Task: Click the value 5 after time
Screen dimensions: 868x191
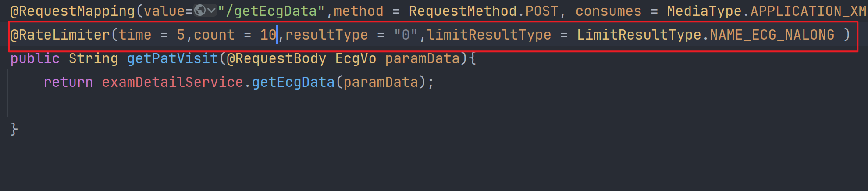Action: [181, 35]
